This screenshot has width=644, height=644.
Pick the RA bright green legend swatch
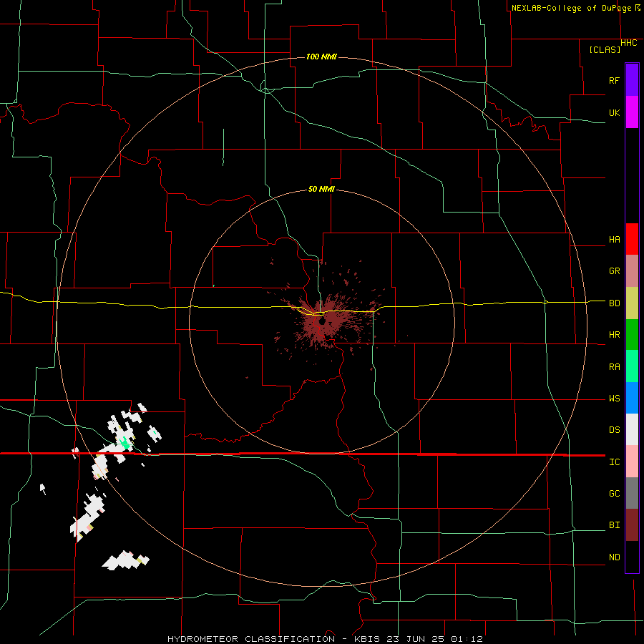(x=632, y=366)
